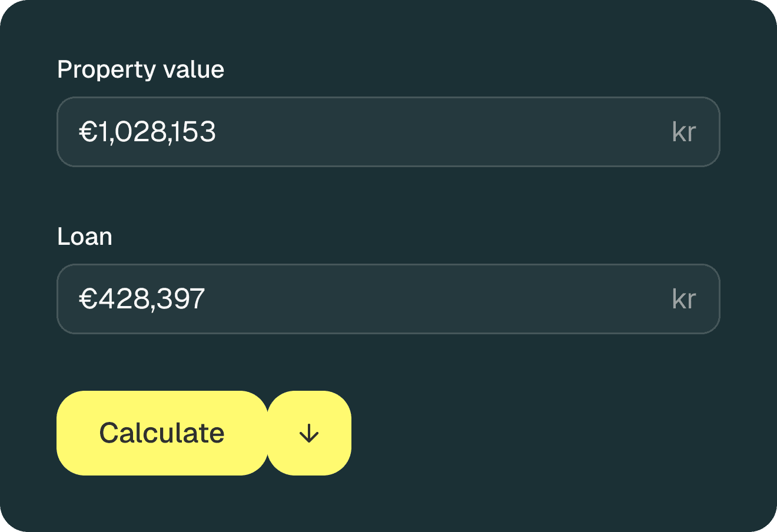Select the €1,028,153 value text
Image resolution: width=777 pixels, height=532 pixels.
click(x=148, y=132)
